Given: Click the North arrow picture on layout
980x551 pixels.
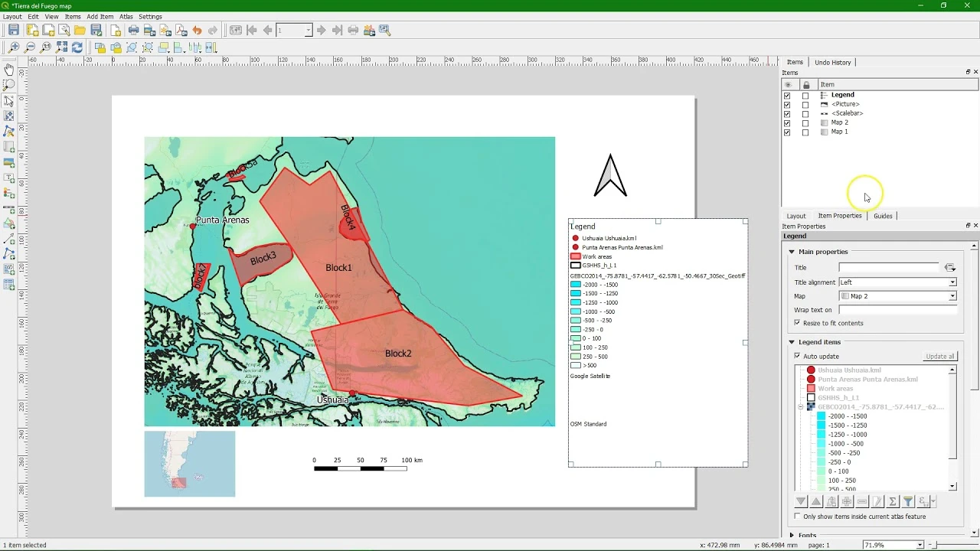Looking at the screenshot, I should (610, 176).
